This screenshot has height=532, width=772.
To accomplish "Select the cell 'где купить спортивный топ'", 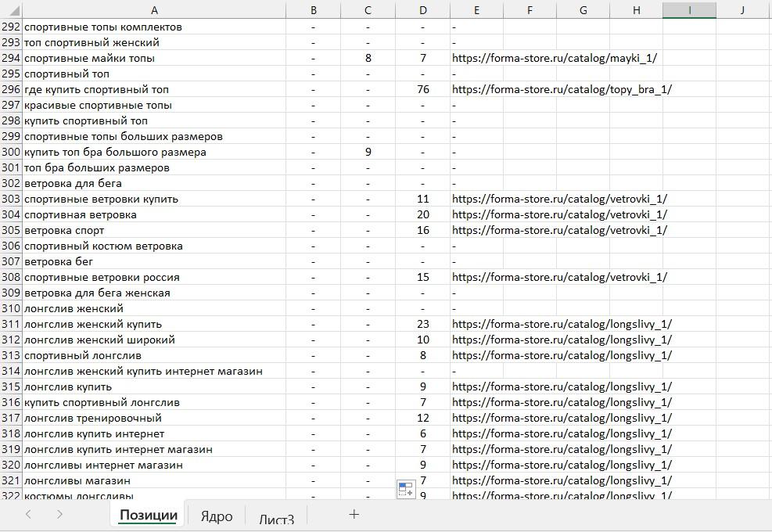I will [154, 90].
